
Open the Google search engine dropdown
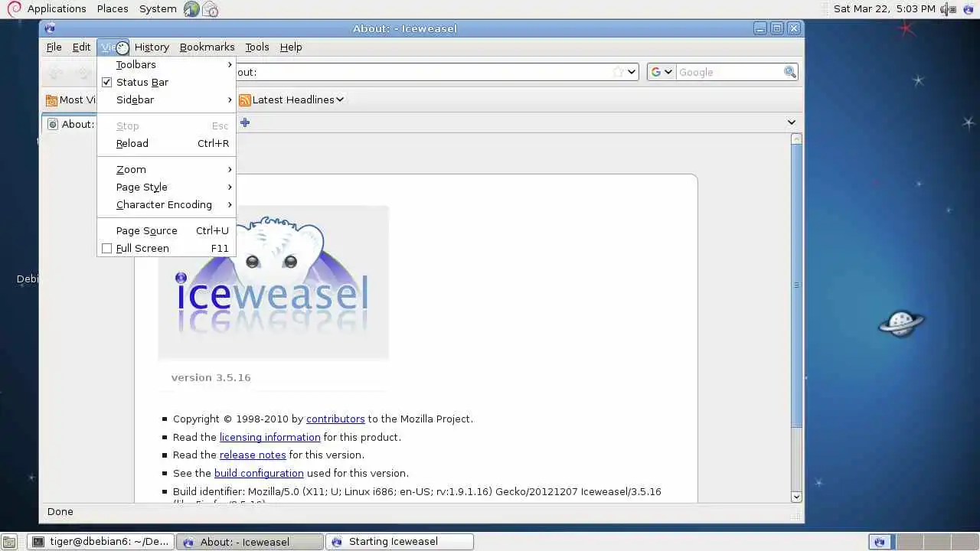[x=661, y=72]
